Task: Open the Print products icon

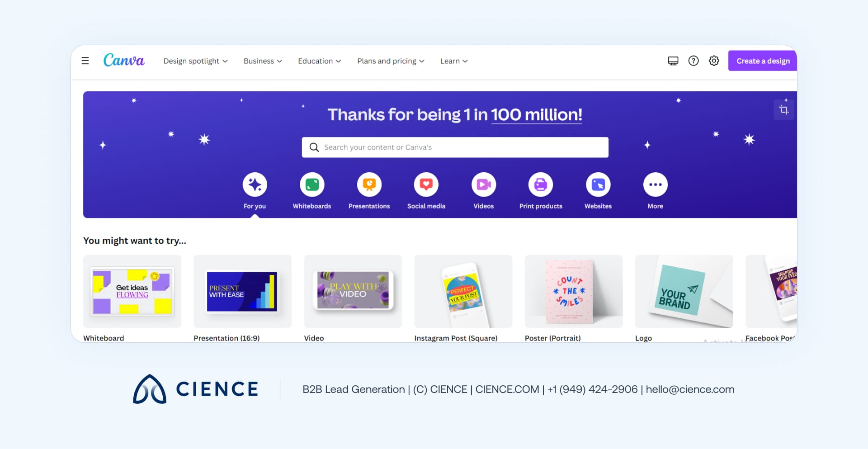Action: [x=541, y=184]
